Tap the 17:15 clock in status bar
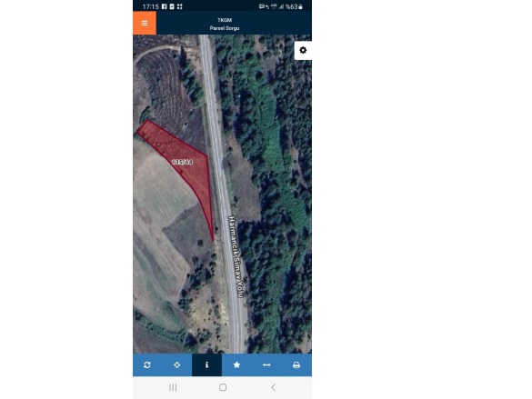532x399 pixels. point(151,6)
